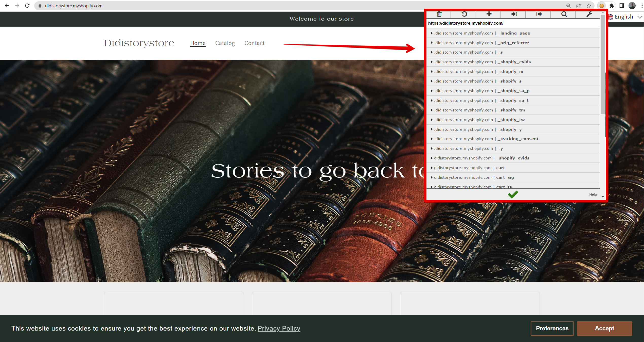Screen dimensions: 644x342
Task: Add a new cookie with plus icon
Action: click(x=489, y=14)
